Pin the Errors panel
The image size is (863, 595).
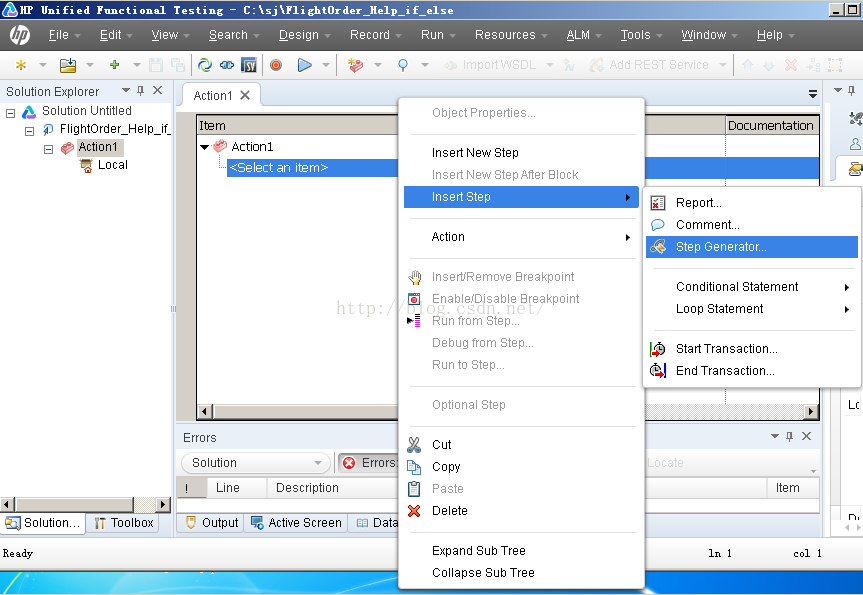click(x=790, y=436)
